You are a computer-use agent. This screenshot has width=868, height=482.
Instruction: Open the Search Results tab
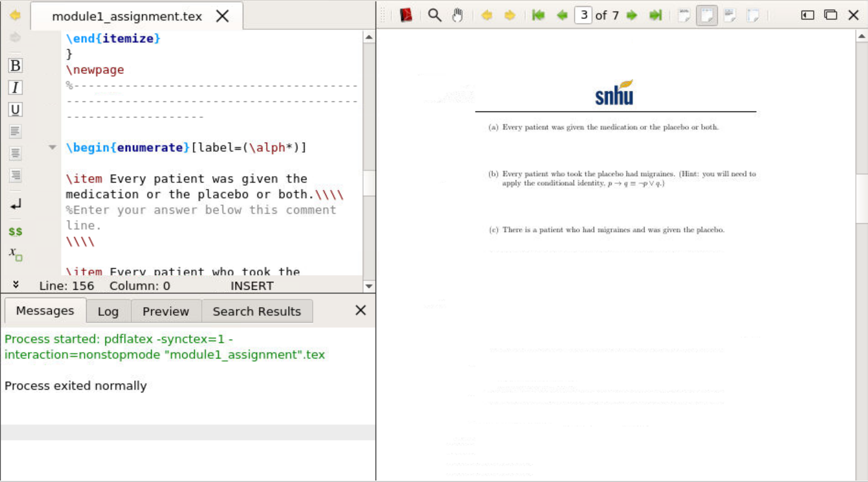coord(256,311)
